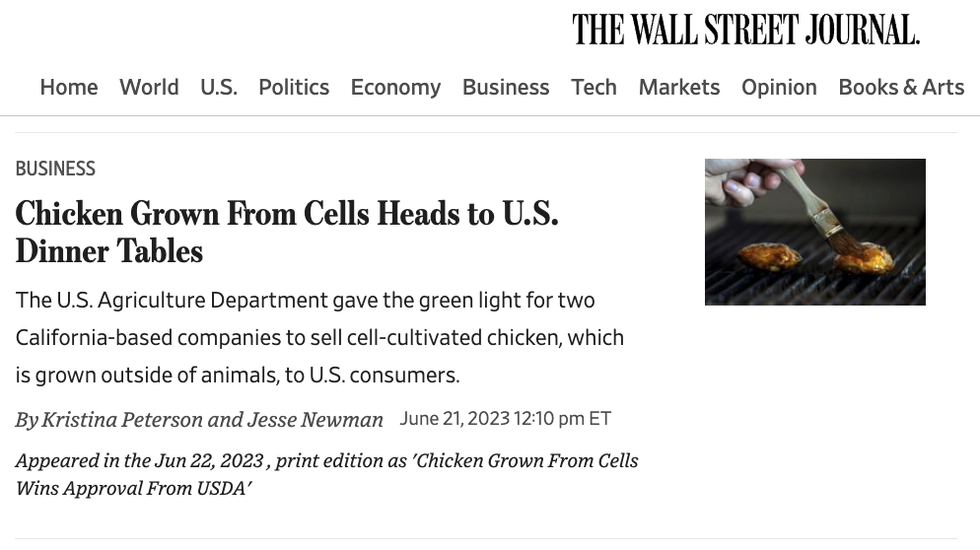Viewport: 980px width, 550px height.
Task: Go to the Opinion section
Action: [779, 87]
